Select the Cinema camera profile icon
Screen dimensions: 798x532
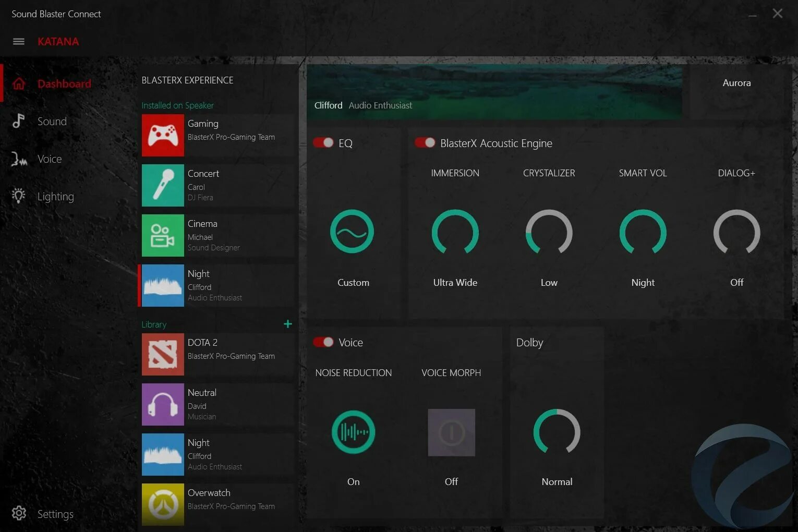(x=163, y=235)
